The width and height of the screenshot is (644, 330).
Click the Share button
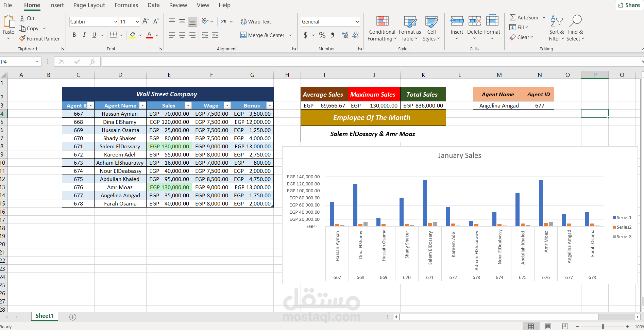pyautogui.click(x=629, y=5)
